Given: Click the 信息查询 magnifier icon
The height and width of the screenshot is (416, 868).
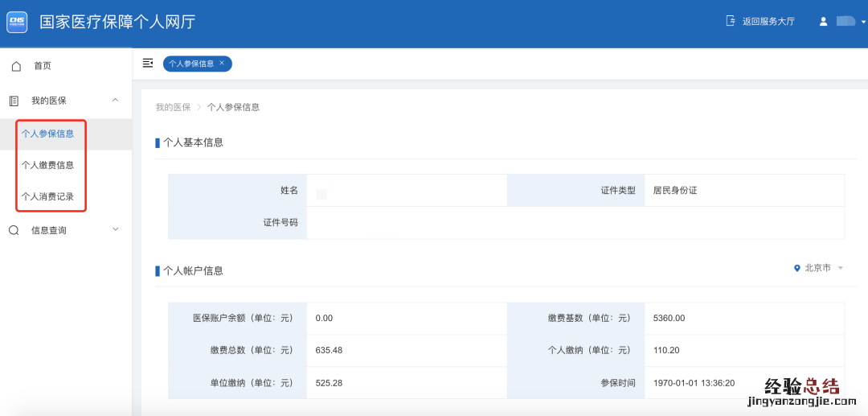Looking at the screenshot, I should (x=14, y=230).
